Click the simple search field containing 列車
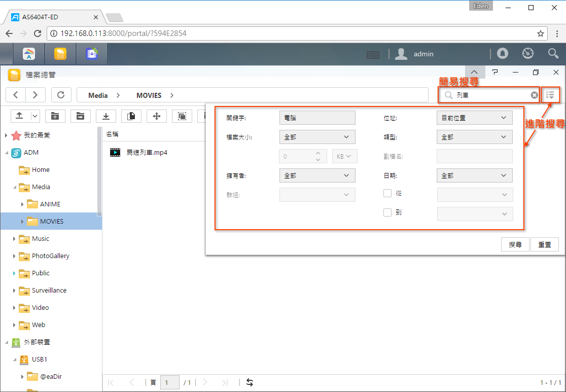Viewport: 566px width, 392px height. pyautogui.click(x=489, y=95)
